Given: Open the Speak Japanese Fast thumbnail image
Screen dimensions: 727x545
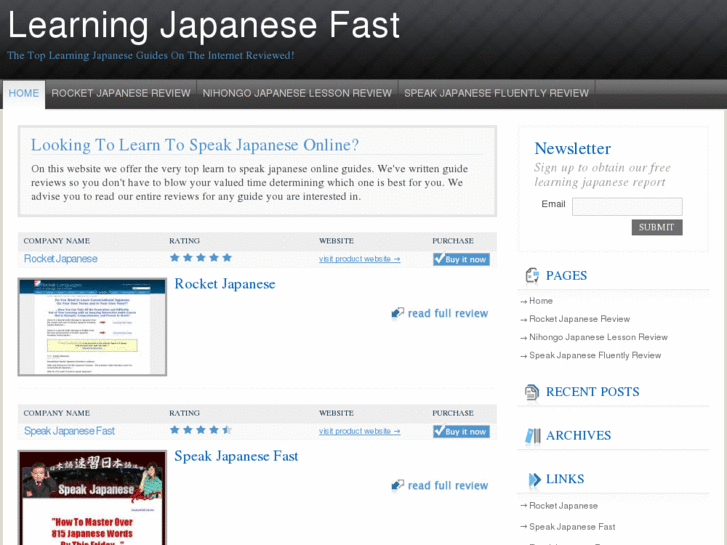Looking at the screenshot, I should click(92, 498).
